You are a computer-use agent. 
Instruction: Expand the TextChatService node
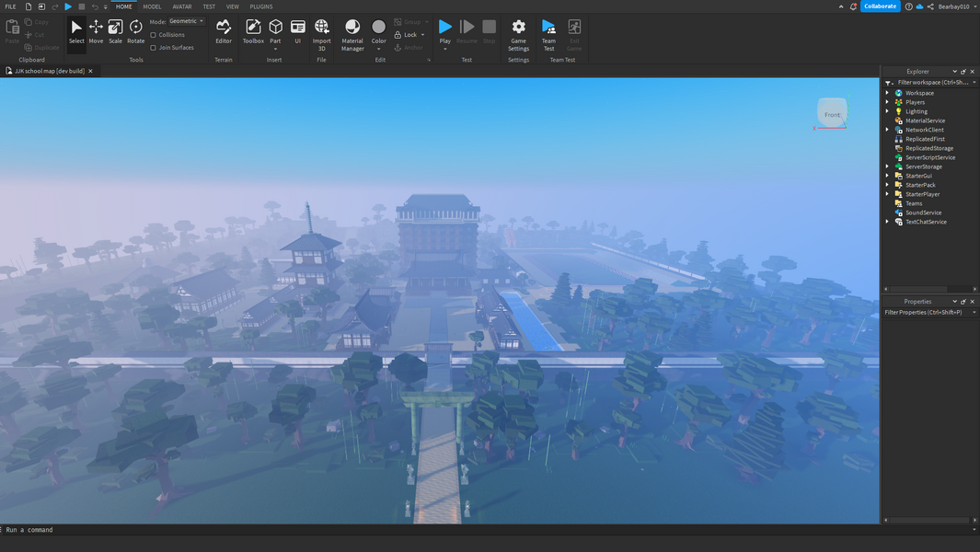coord(887,222)
